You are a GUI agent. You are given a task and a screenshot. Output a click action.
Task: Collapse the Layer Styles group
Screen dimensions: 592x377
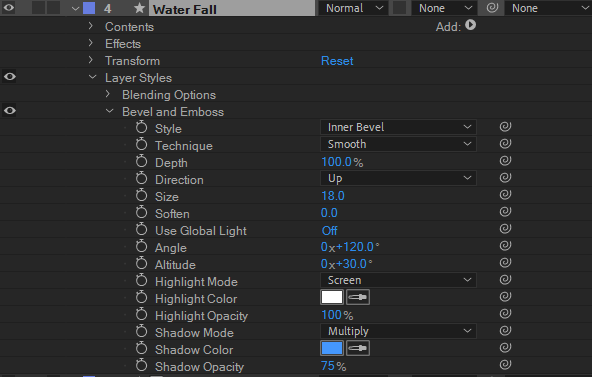click(x=92, y=77)
